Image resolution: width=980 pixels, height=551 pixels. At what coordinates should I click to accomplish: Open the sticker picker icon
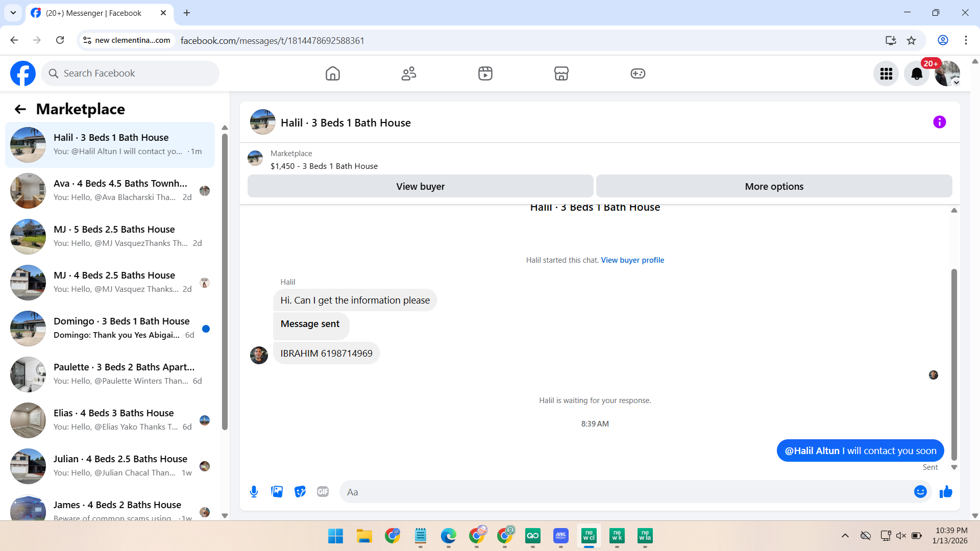click(300, 492)
